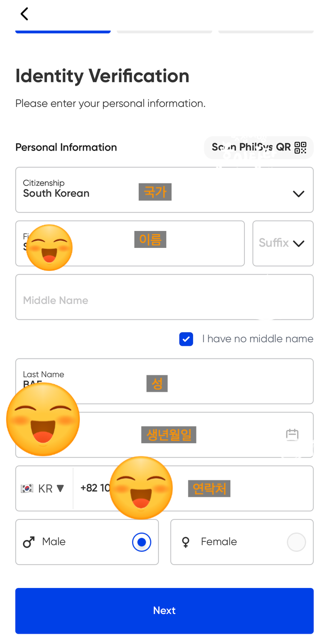The height and width of the screenshot is (644, 329).
Task: Toggle the 'I have no middle name' checkbox
Action: point(186,339)
